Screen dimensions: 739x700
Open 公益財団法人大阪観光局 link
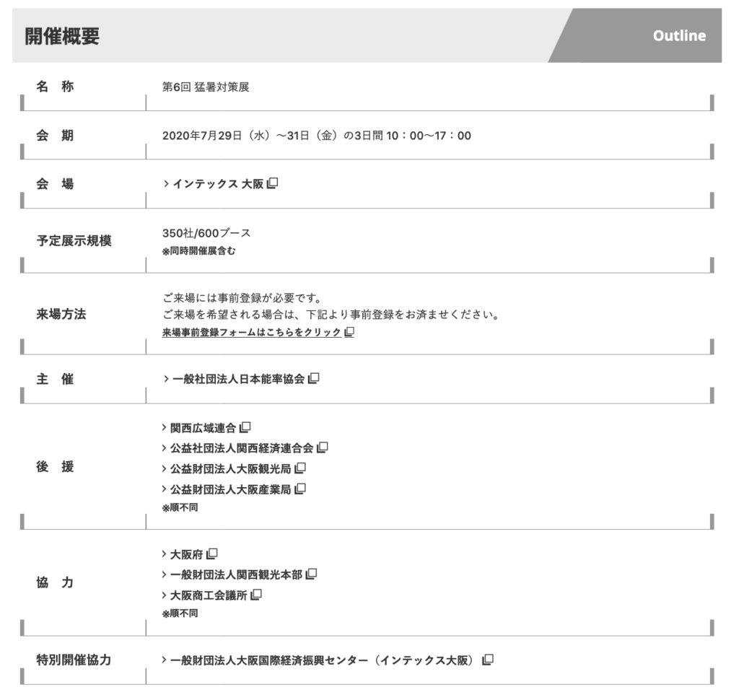pos(230,469)
